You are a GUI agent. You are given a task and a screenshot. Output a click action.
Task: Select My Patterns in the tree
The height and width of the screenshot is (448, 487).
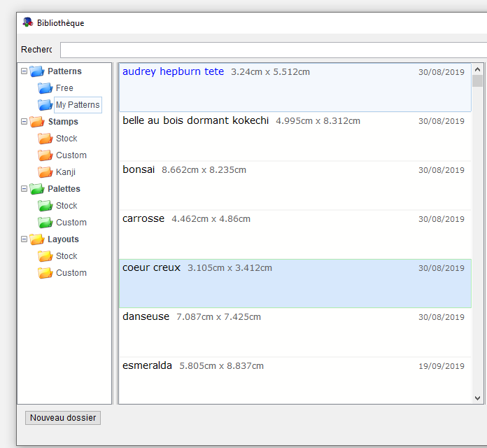pos(78,105)
